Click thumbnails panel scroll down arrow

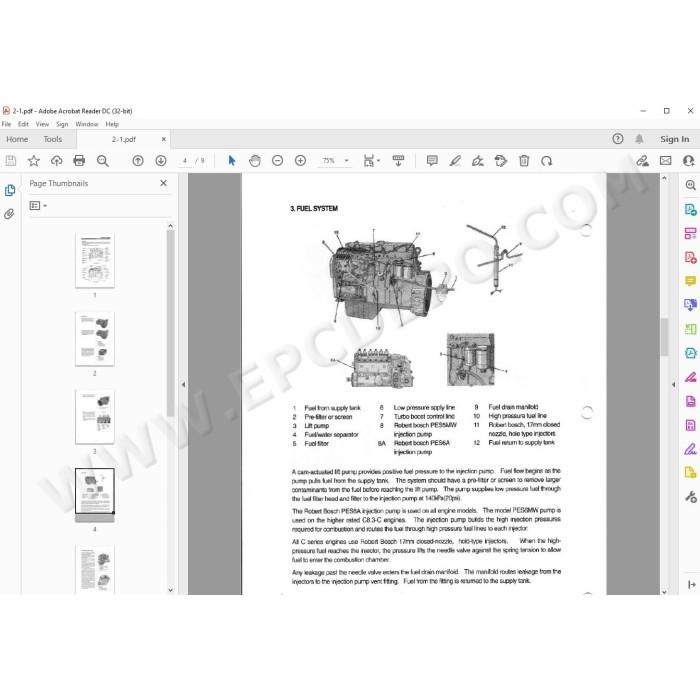point(171,590)
